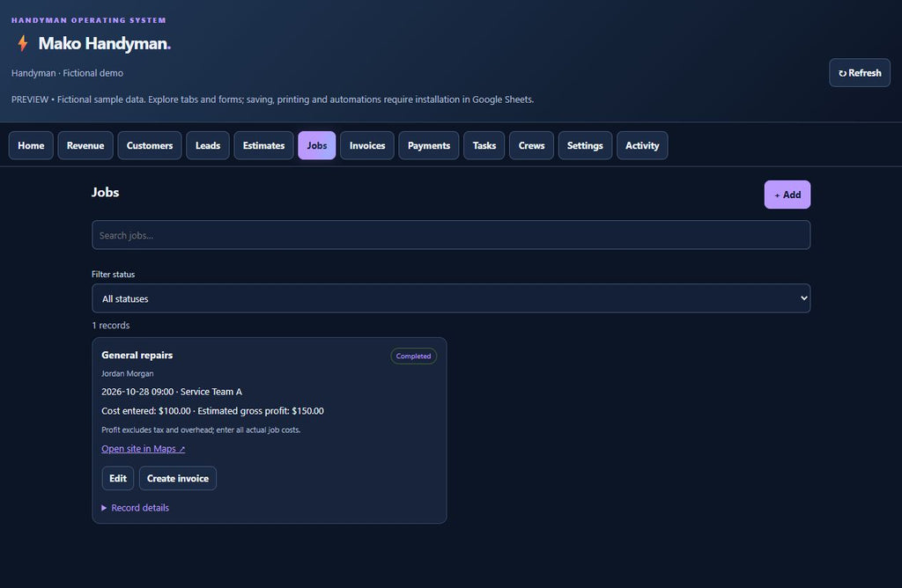Click the Refresh button
This screenshot has width=902, height=588.
click(860, 73)
